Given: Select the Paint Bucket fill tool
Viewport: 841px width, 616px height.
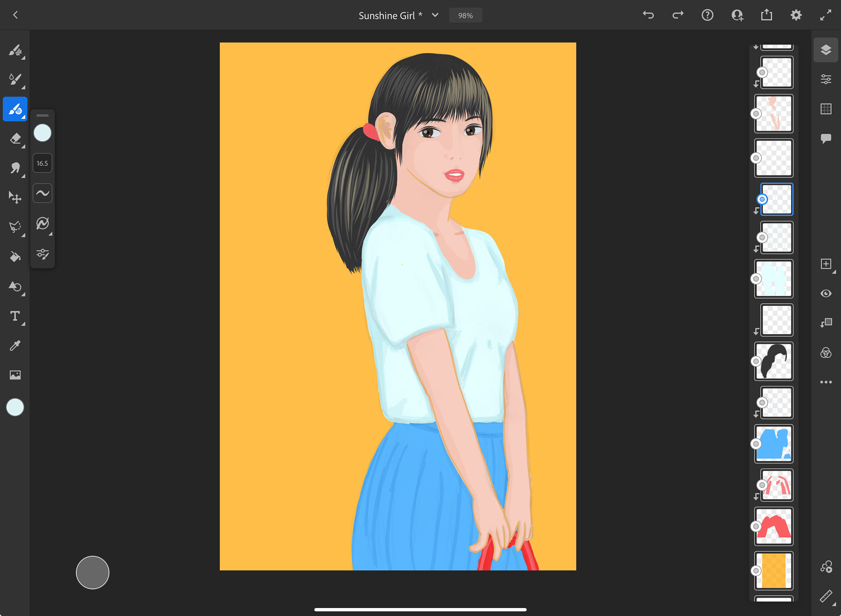Looking at the screenshot, I should click(x=15, y=256).
